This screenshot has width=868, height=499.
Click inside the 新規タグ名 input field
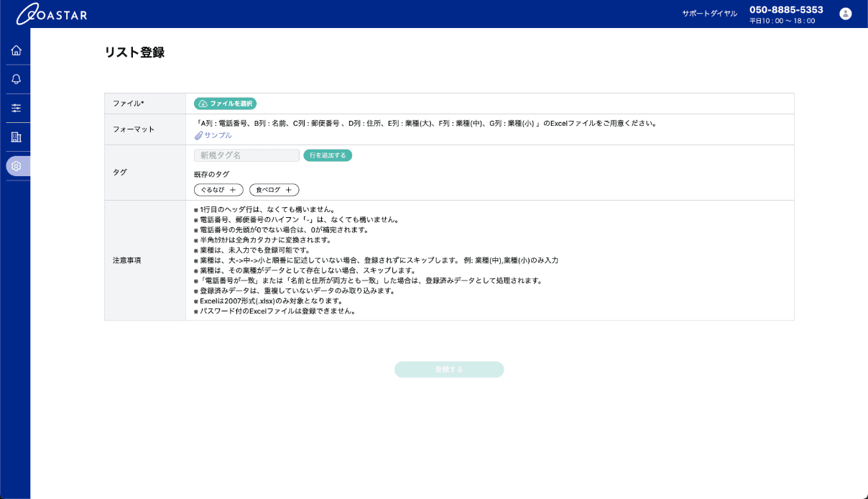pyautogui.click(x=246, y=155)
